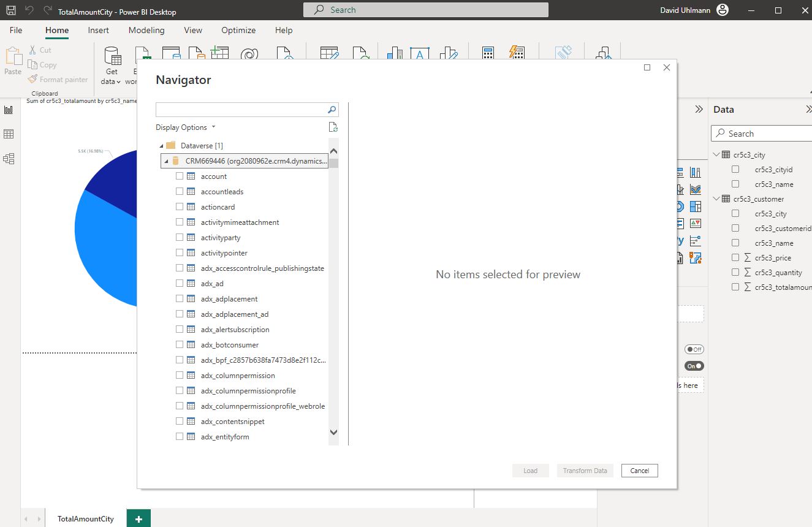Switch to Report view in left sidebar
Image resolution: width=812 pixels, height=527 pixels.
[9, 110]
